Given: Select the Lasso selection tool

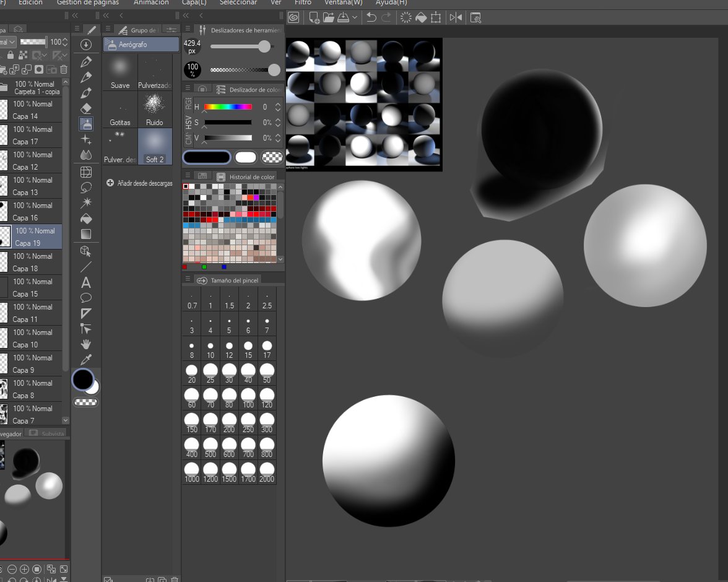Looking at the screenshot, I should 86,188.
